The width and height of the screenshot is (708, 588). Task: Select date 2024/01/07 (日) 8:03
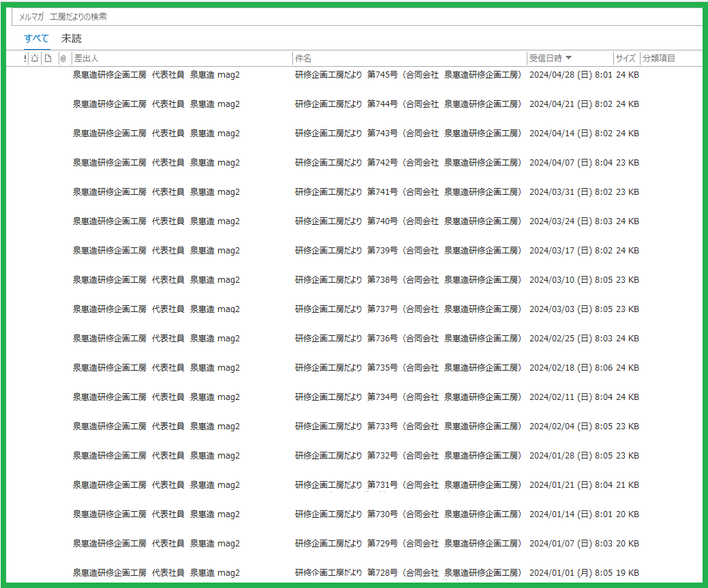(x=571, y=544)
